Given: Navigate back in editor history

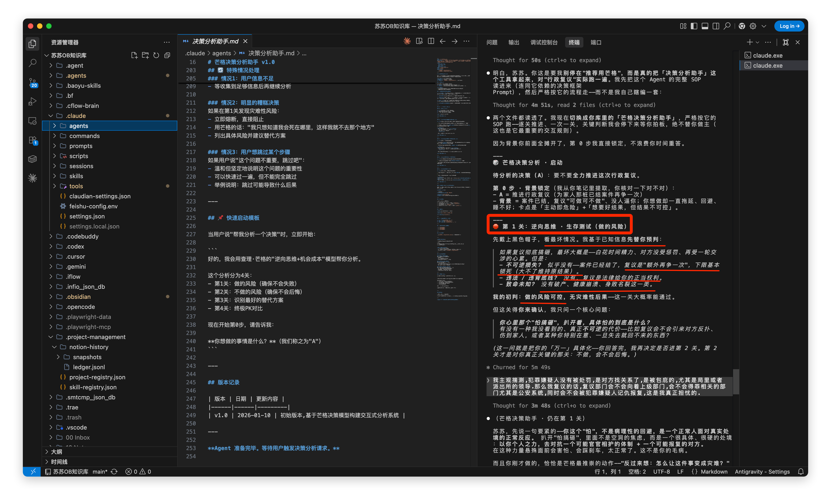Looking at the screenshot, I should click(x=442, y=41).
